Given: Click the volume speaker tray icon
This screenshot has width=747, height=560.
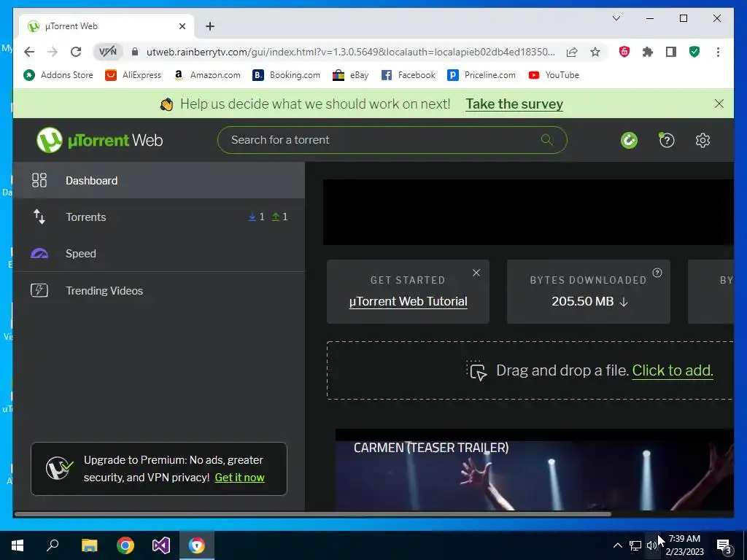Looking at the screenshot, I should [x=651, y=545].
